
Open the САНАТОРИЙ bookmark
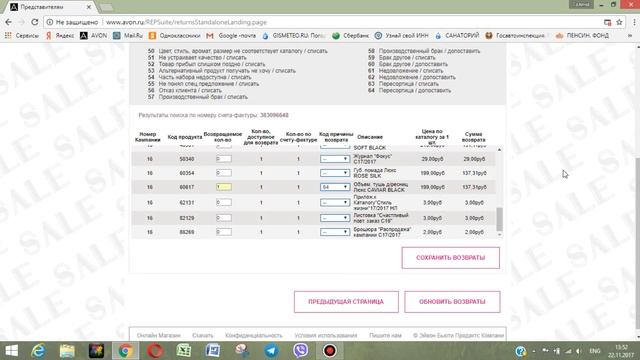(457, 36)
